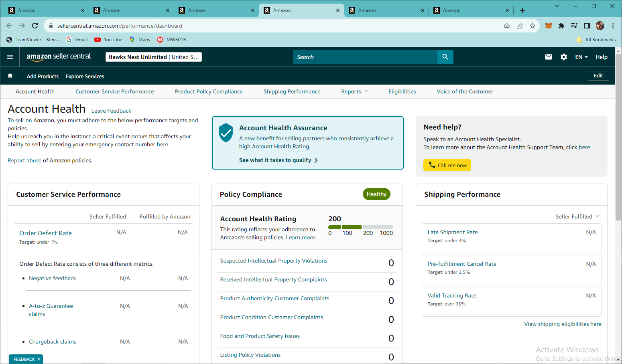Toggle the browser side panel icon
This screenshot has width=622, height=364.
tap(587, 26)
